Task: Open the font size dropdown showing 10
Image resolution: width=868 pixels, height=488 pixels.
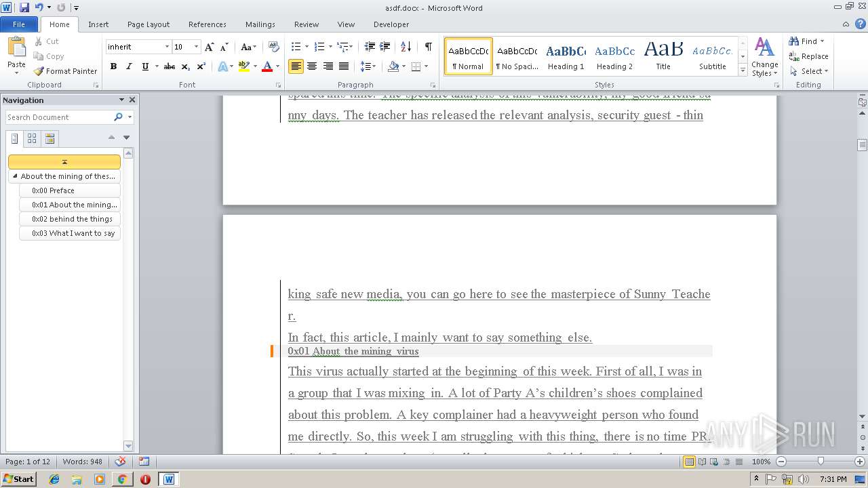Action: pyautogui.click(x=197, y=47)
